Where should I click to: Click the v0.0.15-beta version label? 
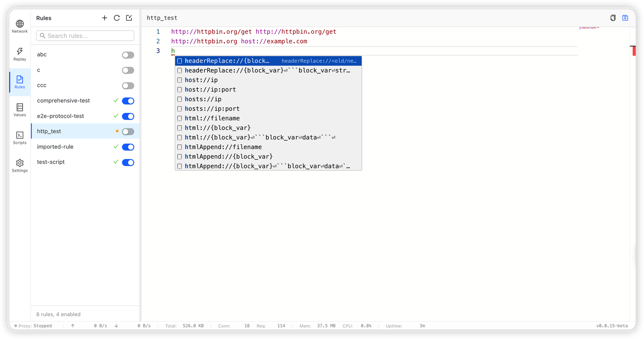point(612,326)
